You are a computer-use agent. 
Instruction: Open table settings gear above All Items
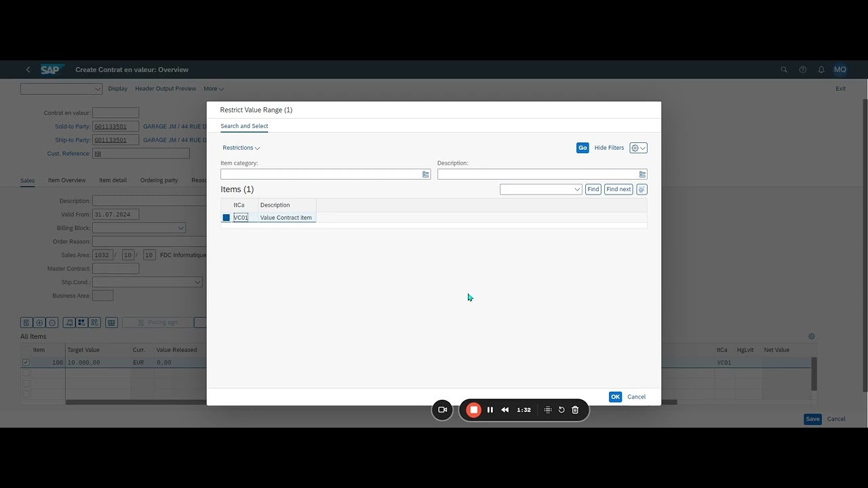coord(812,336)
